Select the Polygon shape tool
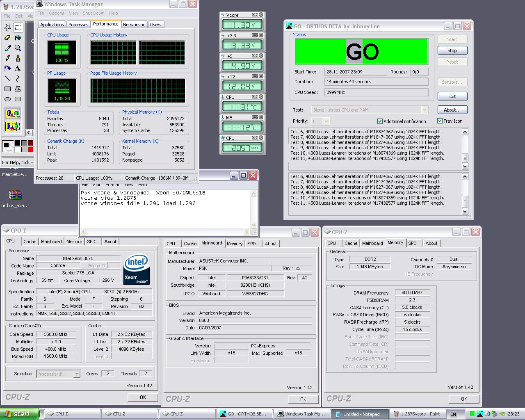This screenshot has height=420, width=525. [x=18, y=89]
